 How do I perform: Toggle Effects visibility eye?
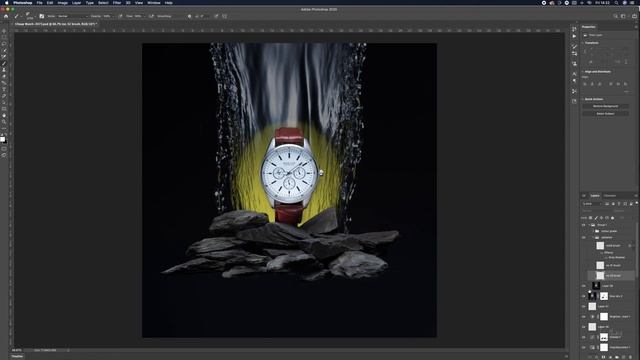point(602,253)
